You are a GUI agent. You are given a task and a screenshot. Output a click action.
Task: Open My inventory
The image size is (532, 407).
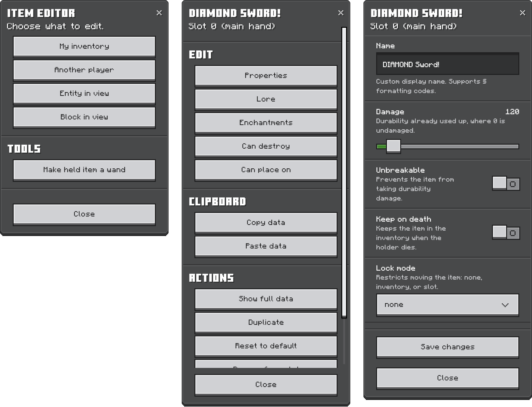coord(84,47)
